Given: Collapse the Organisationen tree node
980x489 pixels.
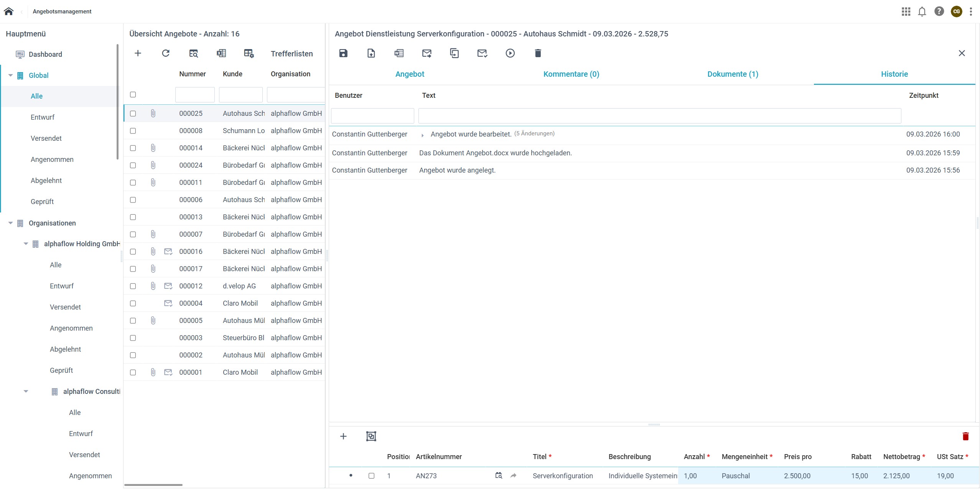Looking at the screenshot, I should click(x=11, y=223).
